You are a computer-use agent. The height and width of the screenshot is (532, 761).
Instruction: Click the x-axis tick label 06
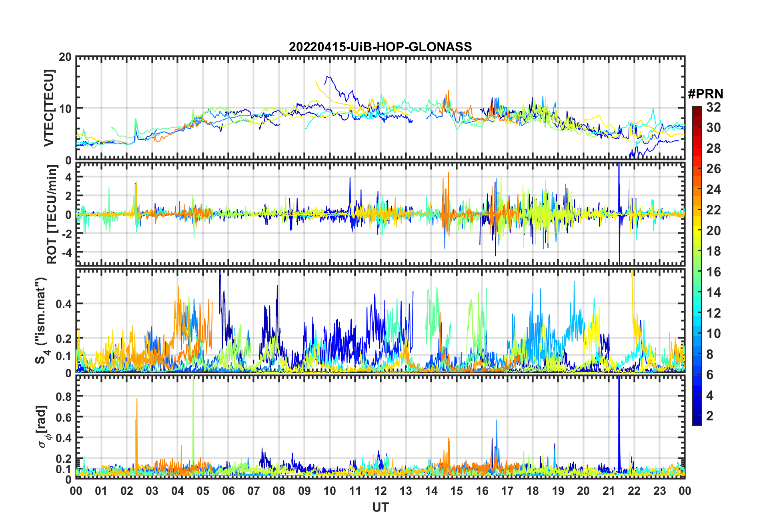click(228, 491)
